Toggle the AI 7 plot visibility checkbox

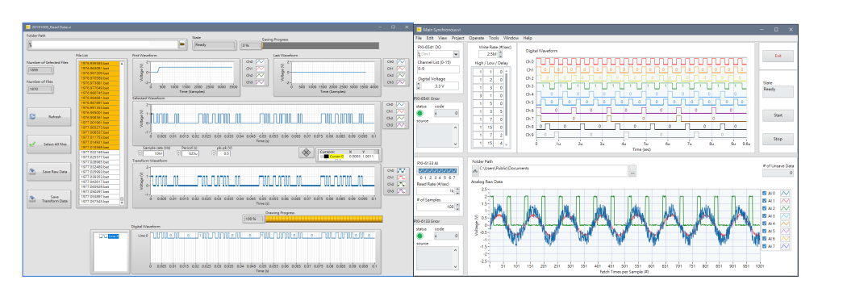(x=765, y=245)
